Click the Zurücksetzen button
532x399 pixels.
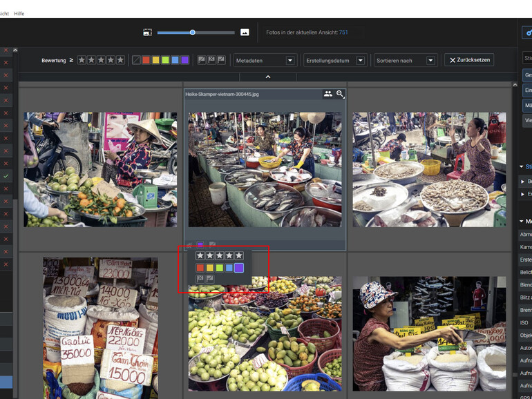[x=469, y=60]
